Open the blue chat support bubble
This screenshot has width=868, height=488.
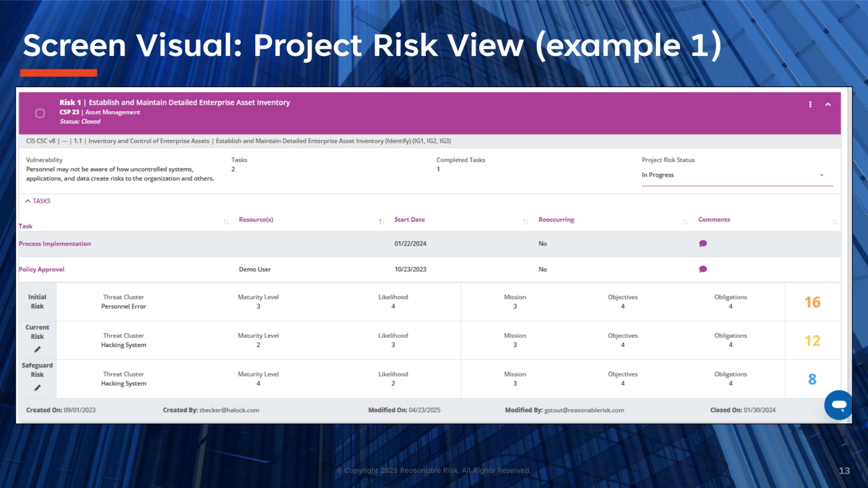(x=838, y=405)
